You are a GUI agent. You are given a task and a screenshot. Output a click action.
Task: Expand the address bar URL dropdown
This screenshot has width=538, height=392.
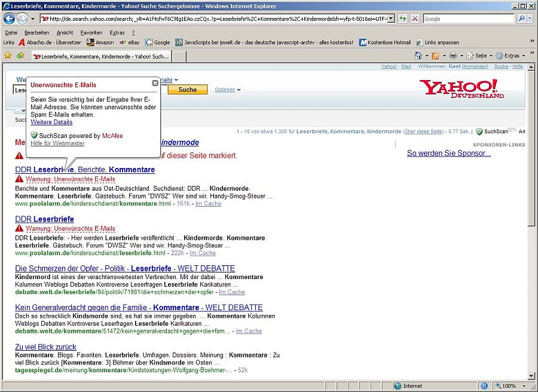coord(391,19)
